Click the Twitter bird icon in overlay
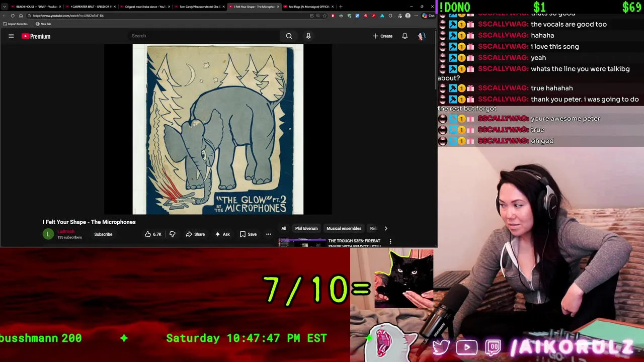 point(441,347)
